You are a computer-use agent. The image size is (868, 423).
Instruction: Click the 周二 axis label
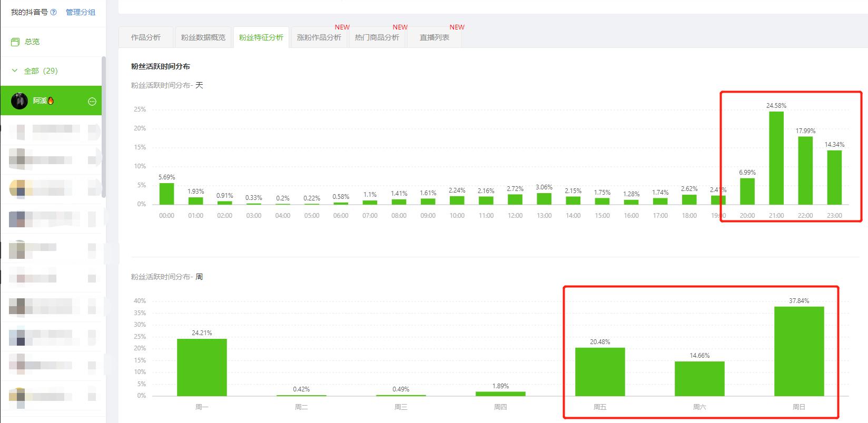(x=301, y=407)
